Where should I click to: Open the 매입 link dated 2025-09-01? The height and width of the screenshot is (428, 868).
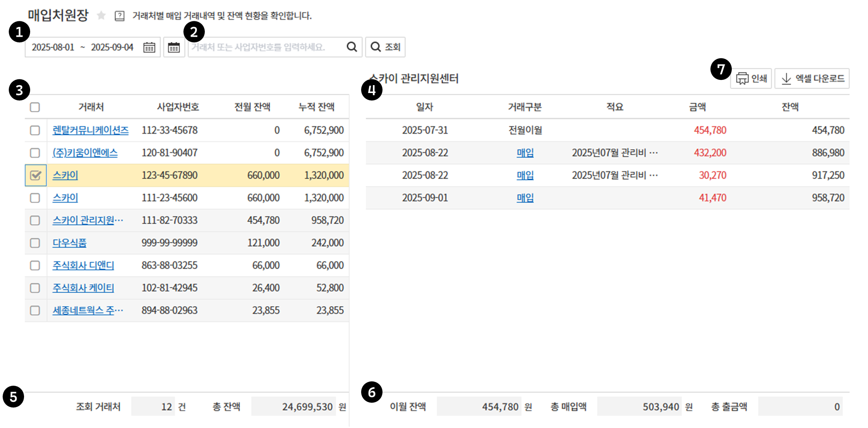(525, 198)
